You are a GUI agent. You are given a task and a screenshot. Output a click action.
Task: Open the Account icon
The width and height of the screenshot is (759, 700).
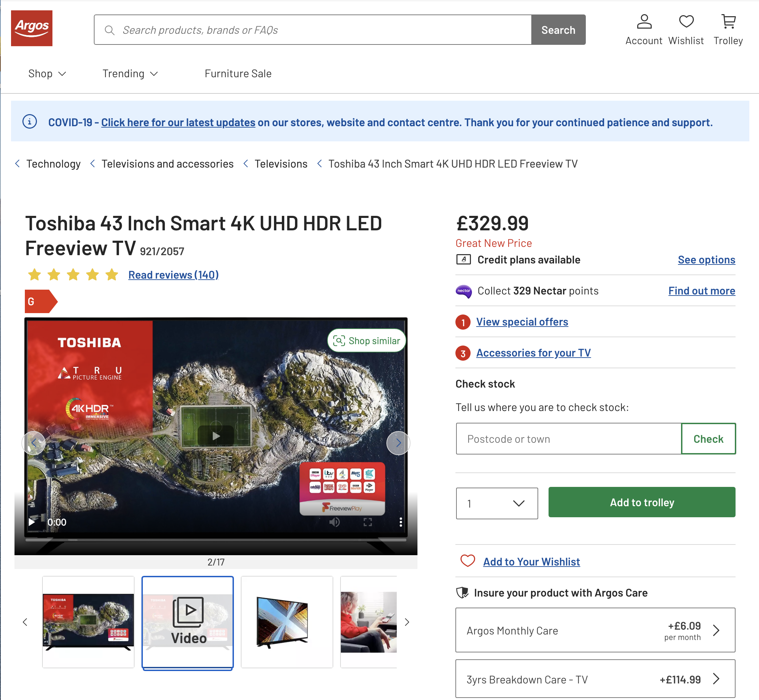point(643,22)
